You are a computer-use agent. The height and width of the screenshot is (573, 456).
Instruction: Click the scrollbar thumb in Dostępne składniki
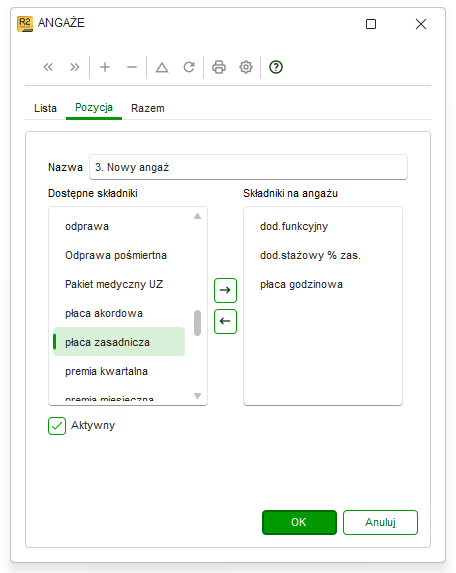(197, 323)
